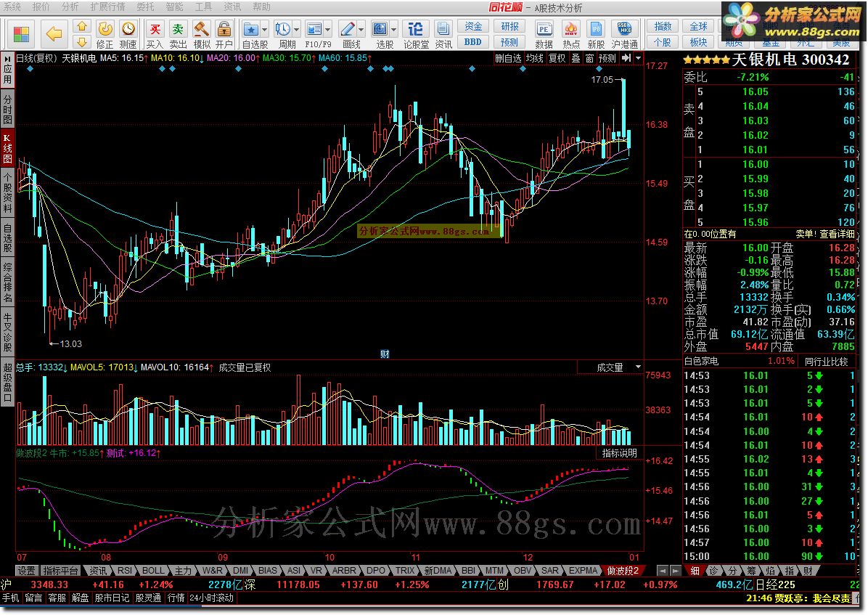This screenshot has width=868, height=615.
Task: Click the 指数 button
Action: point(663,26)
